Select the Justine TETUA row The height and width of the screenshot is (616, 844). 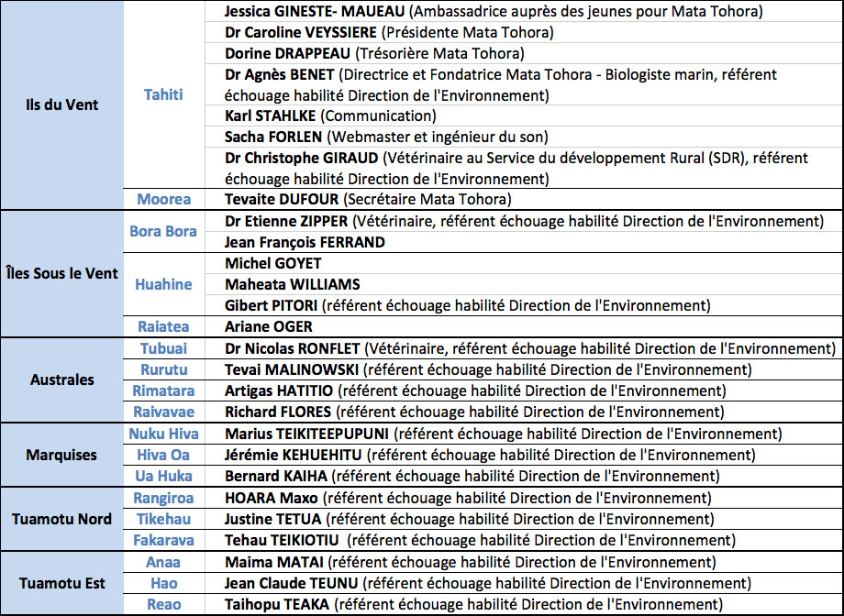coord(524,519)
